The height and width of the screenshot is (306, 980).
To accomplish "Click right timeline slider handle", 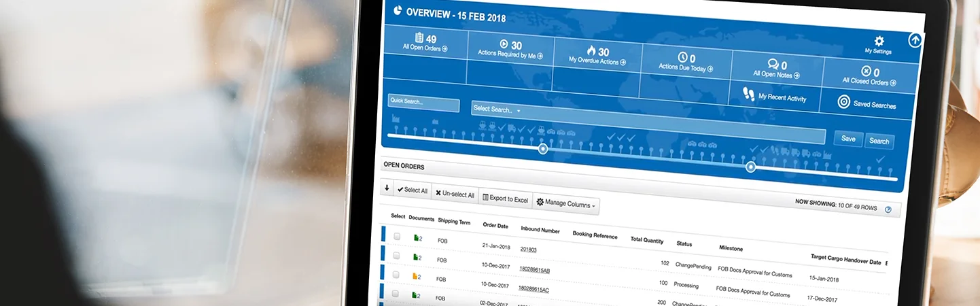I will [x=750, y=167].
